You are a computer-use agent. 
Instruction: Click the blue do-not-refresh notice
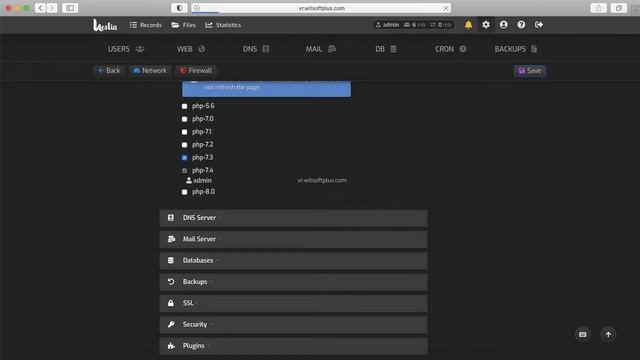[x=266, y=89]
